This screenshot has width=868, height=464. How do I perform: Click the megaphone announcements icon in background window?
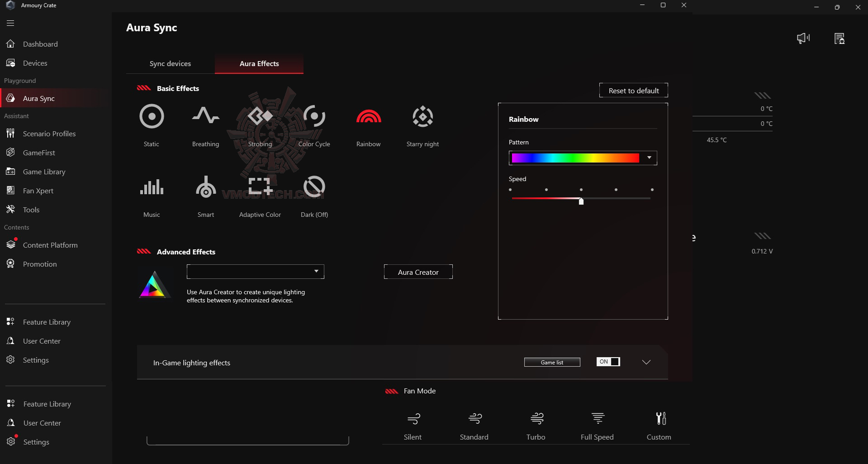pyautogui.click(x=803, y=38)
